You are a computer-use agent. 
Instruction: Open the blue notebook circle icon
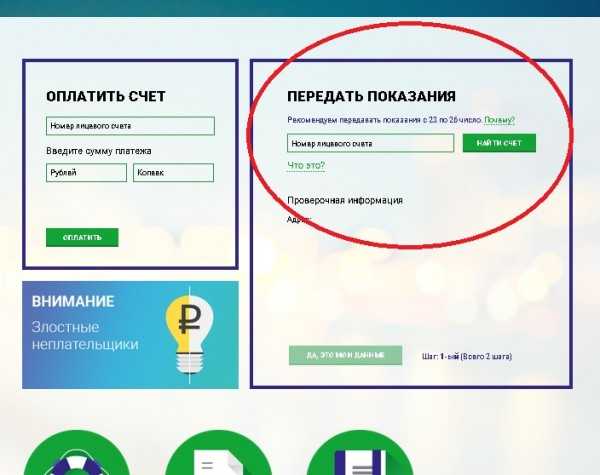click(360, 453)
